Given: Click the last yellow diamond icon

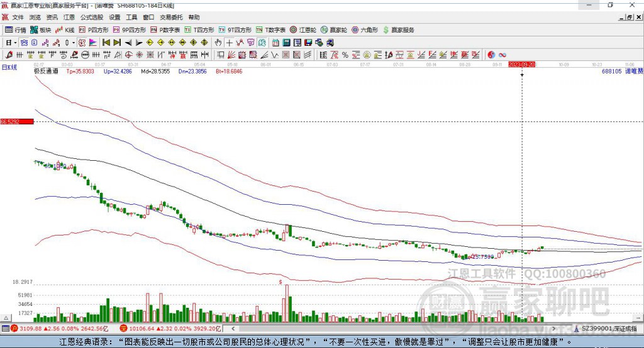Looking at the screenshot, I should click(x=204, y=43).
